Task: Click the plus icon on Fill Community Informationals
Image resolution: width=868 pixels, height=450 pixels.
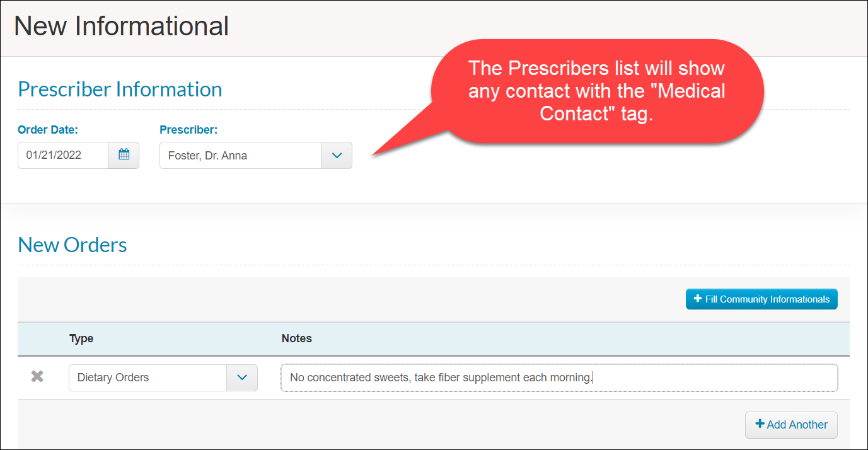Action: point(698,299)
